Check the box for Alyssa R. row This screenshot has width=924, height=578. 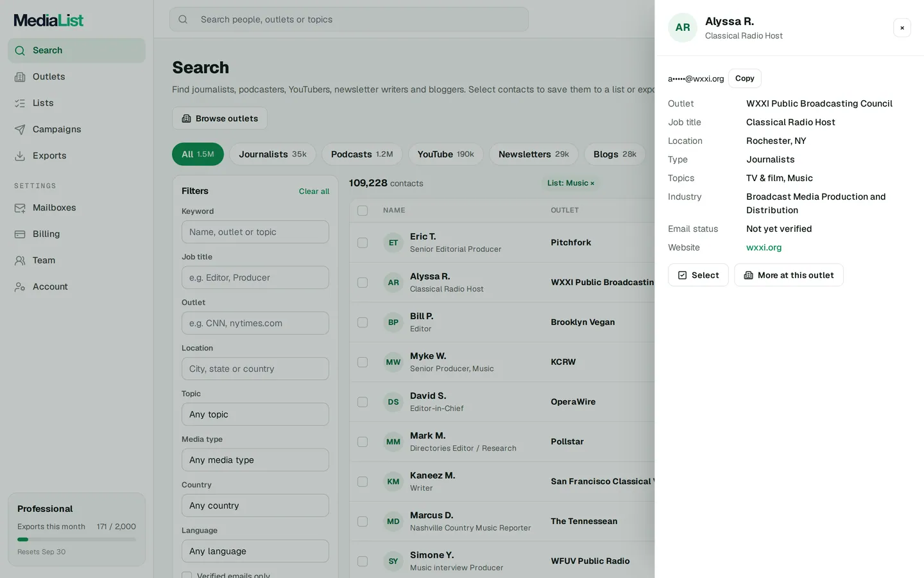363,283
